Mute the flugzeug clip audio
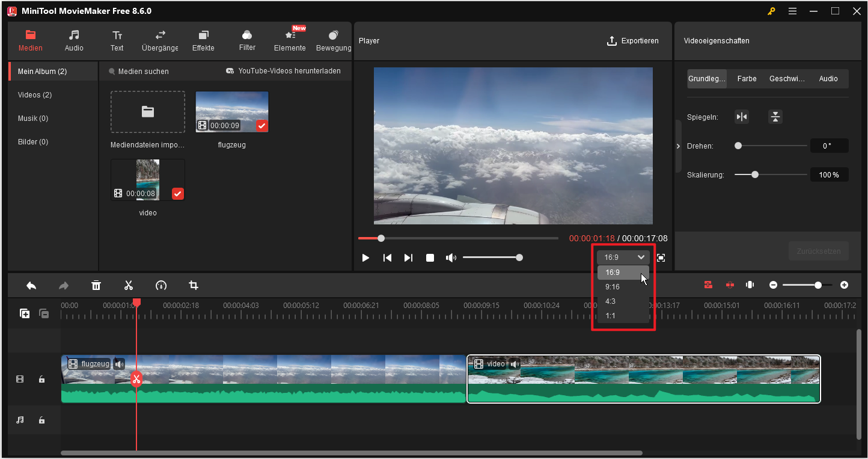 tap(120, 364)
